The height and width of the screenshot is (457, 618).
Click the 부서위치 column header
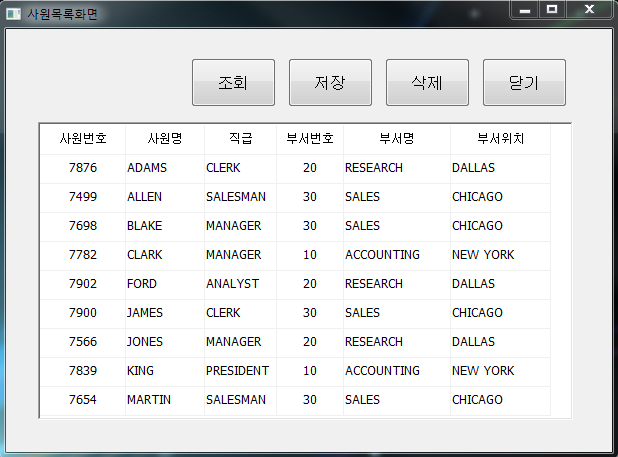coord(501,139)
